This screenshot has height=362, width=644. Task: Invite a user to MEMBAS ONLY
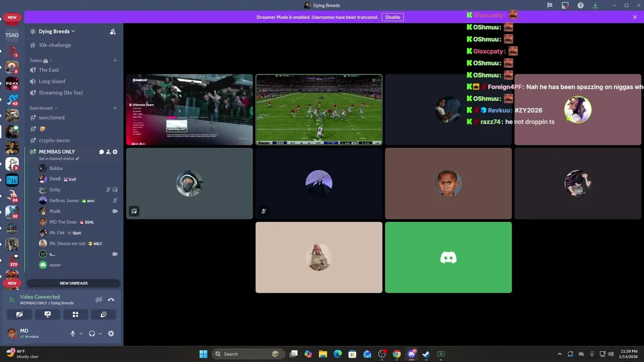pos(108,152)
